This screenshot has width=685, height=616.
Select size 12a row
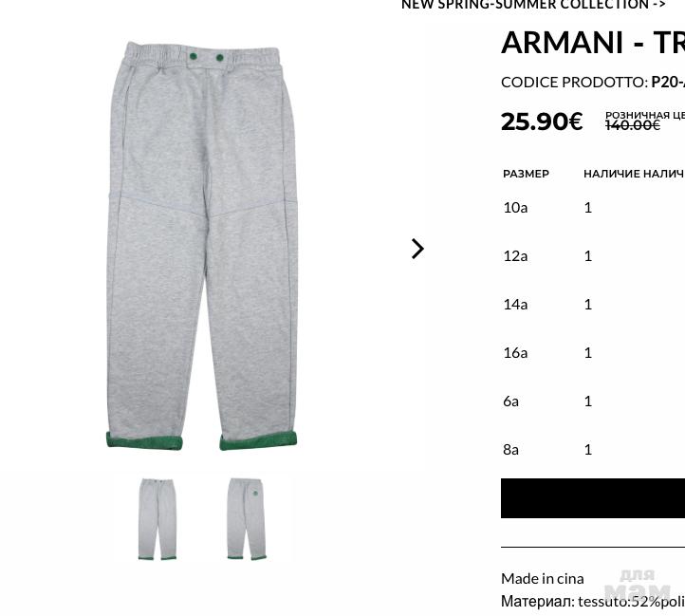pos(594,255)
